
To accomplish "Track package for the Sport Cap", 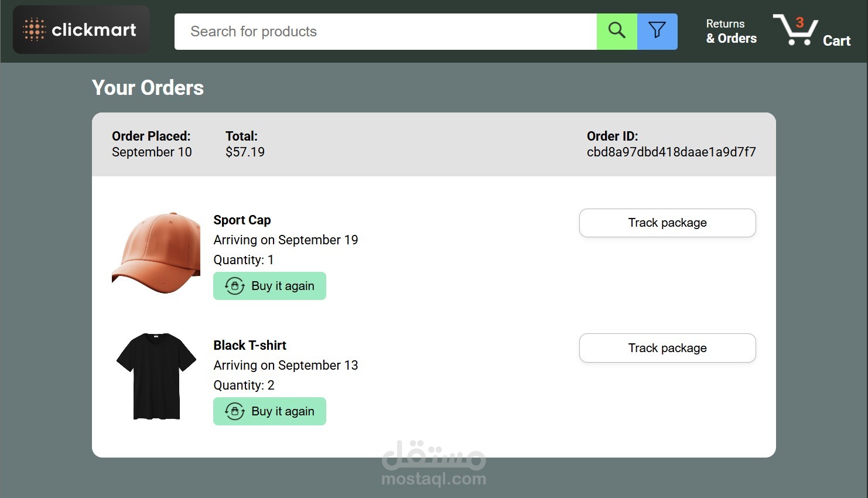I will click(667, 223).
